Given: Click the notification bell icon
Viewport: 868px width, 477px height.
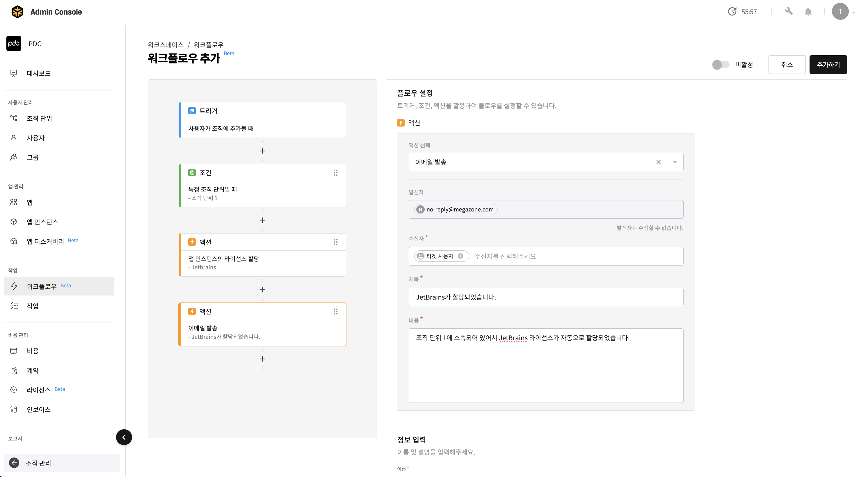Looking at the screenshot, I should coord(808,12).
